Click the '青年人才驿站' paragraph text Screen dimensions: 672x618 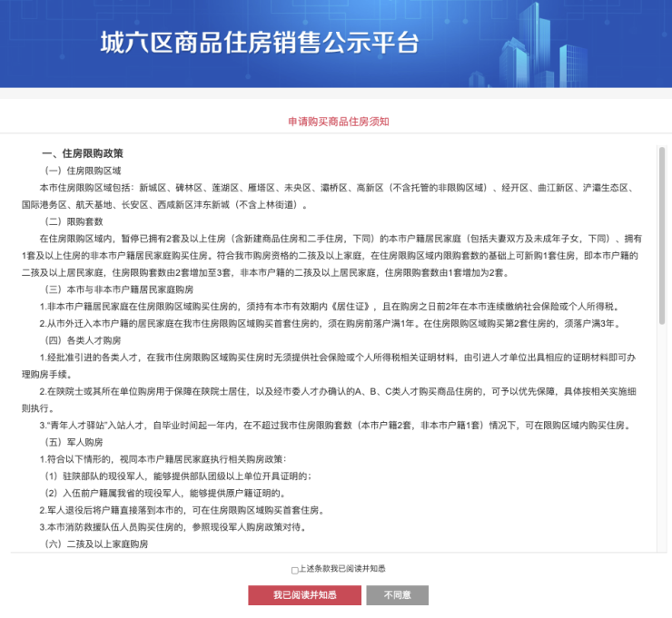336,425
